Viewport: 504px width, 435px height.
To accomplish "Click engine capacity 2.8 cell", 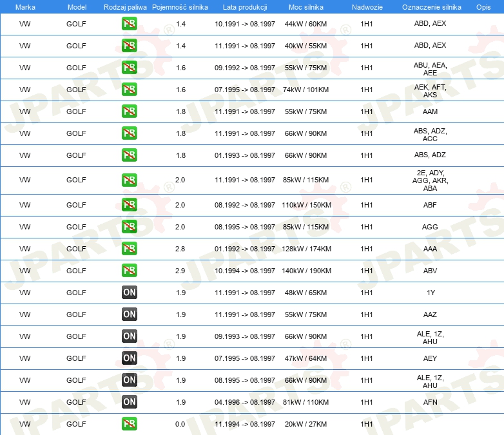I will point(180,249).
